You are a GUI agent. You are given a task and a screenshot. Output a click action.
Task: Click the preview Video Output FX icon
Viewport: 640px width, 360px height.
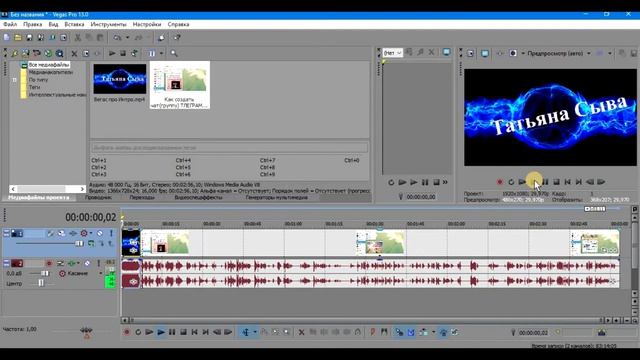pos(500,53)
